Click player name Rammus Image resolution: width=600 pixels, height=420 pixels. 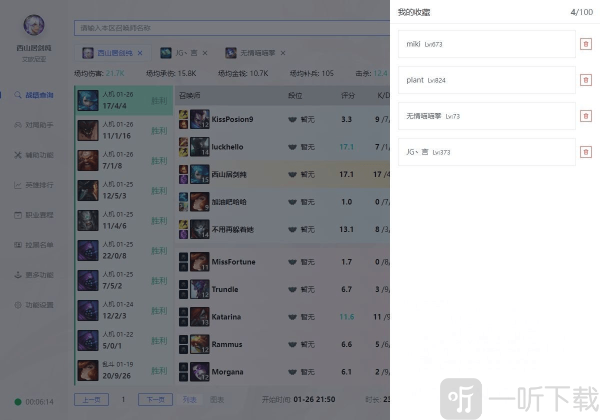[227, 345]
